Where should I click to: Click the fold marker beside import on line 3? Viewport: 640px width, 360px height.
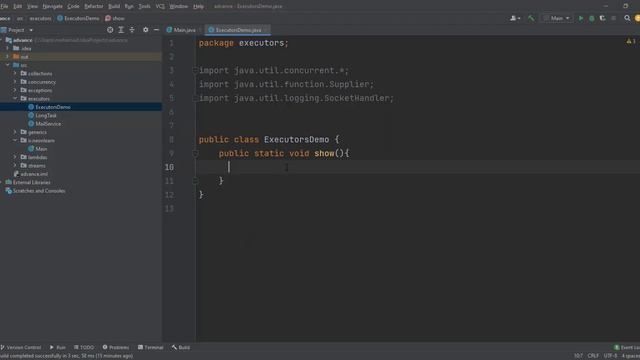(x=195, y=70)
